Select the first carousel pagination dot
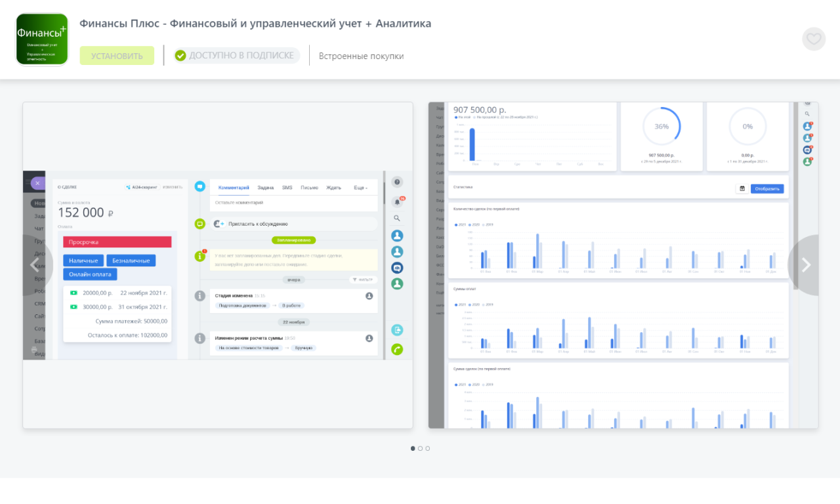The height and width of the screenshot is (504, 840). (413, 448)
